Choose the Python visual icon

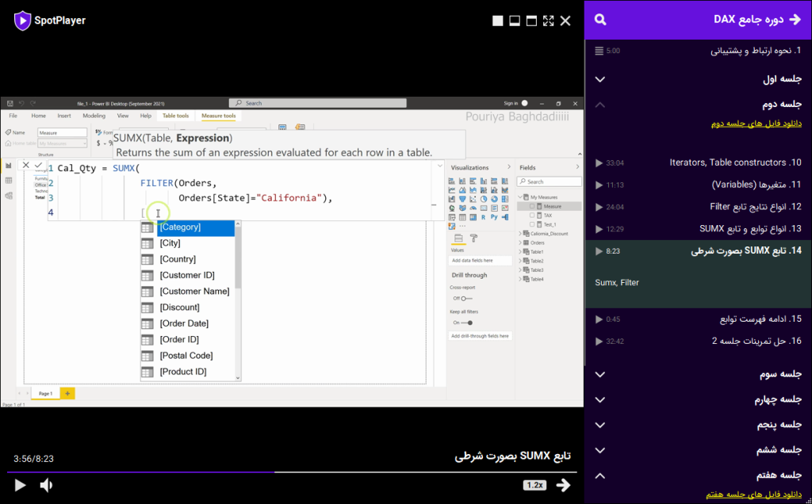pos(494,217)
